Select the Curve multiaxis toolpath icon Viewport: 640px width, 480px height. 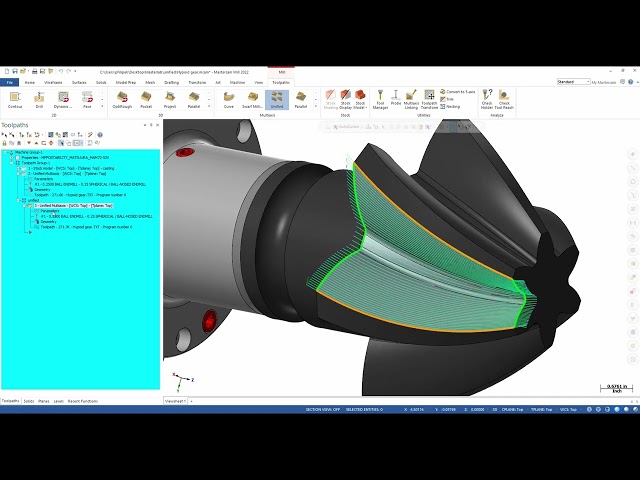pos(229,100)
